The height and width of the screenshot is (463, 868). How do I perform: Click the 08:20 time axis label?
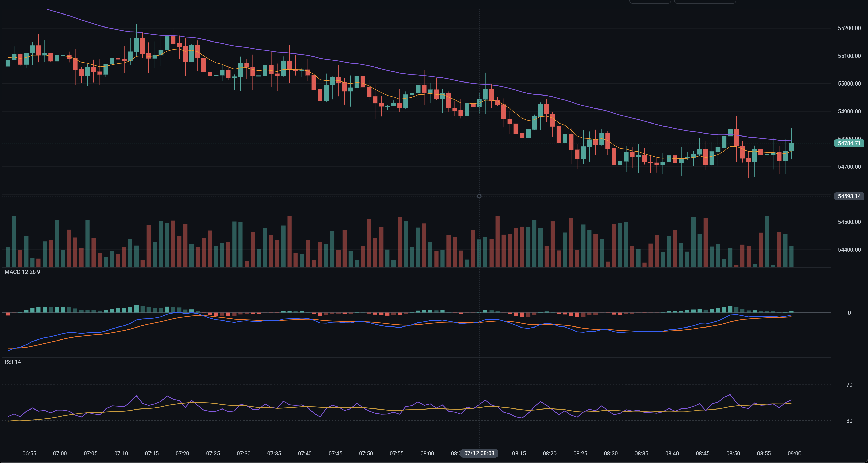pos(550,453)
